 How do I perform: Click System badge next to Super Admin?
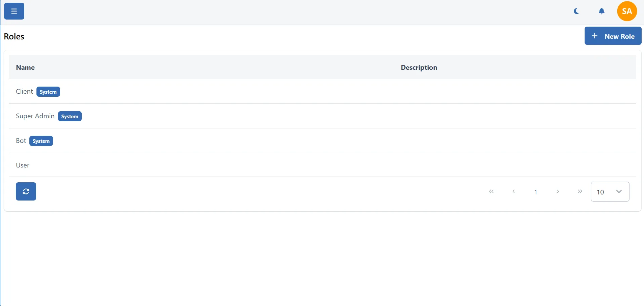(x=70, y=117)
